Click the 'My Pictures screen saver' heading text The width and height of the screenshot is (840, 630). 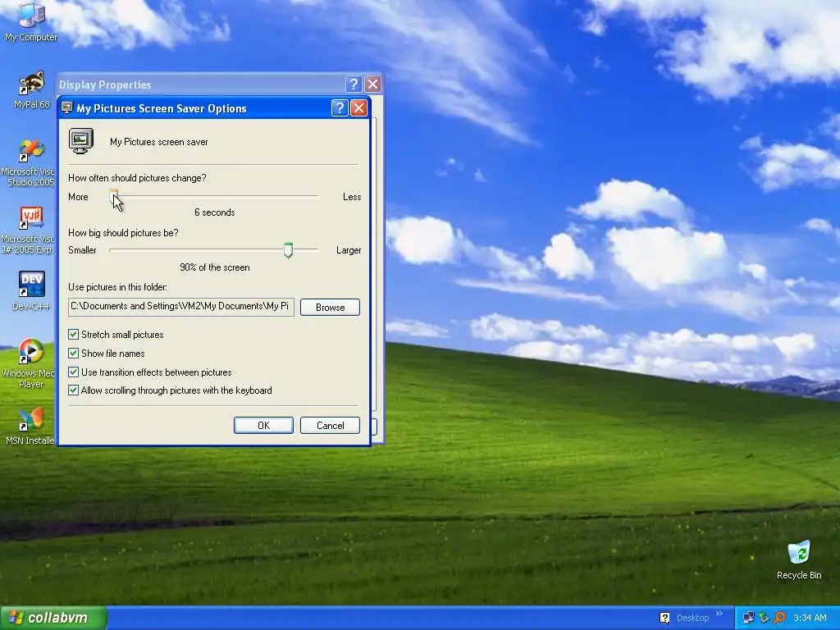pyautogui.click(x=159, y=142)
